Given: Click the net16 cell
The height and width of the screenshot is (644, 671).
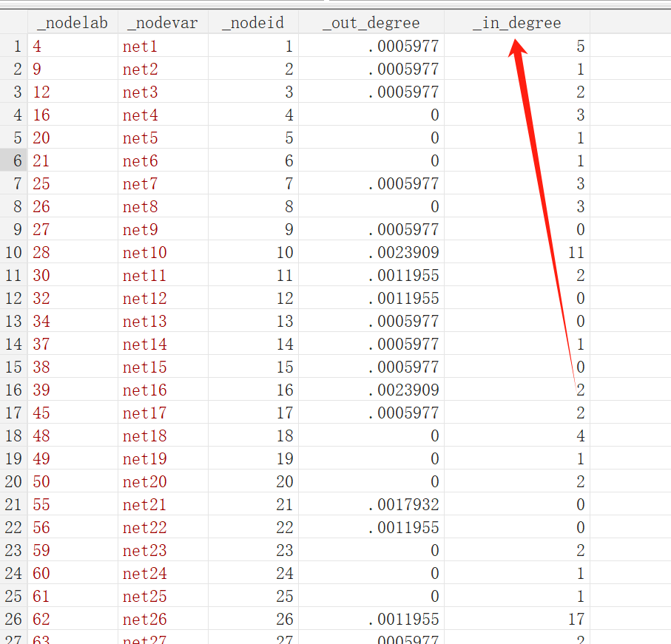Looking at the screenshot, I should pos(163,390).
